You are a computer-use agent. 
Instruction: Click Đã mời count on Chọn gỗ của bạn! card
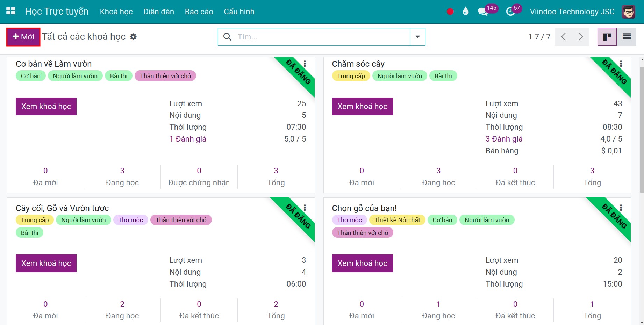362,310
